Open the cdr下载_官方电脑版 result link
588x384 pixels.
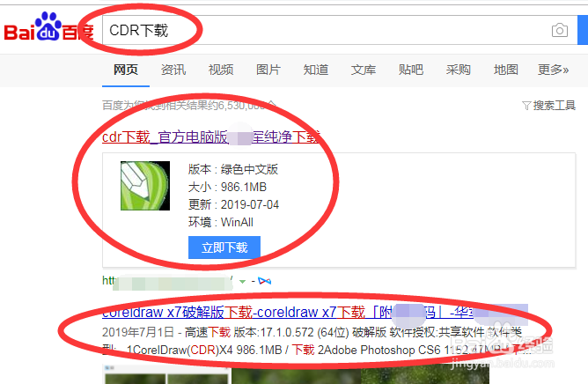tap(210, 137)
